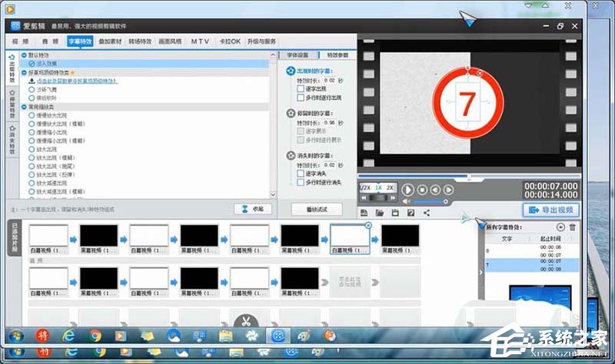Collapse the 常用缩放类 group
The height and width of the screenshot is (364, 615).
point(25,107)
